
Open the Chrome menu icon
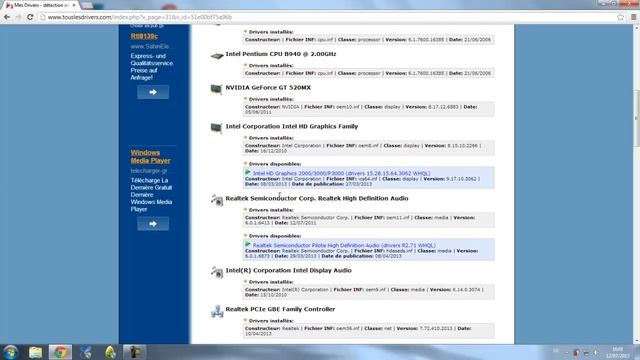(633, 17)
